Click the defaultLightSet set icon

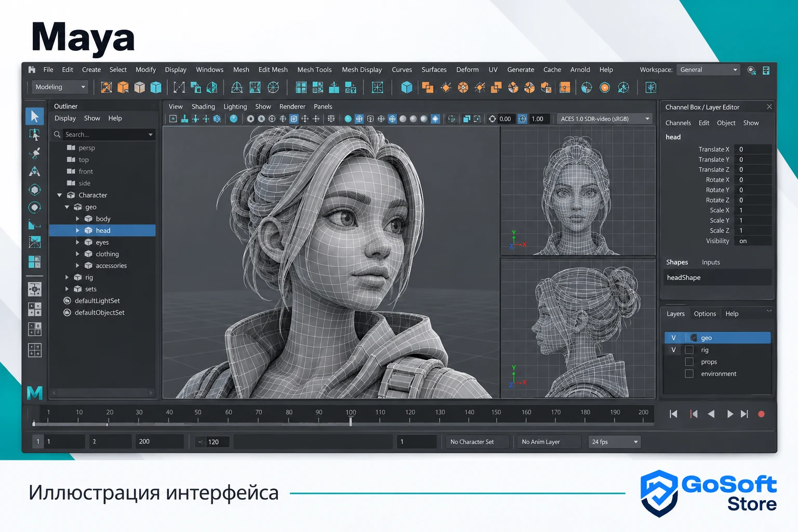click(67, 301)
